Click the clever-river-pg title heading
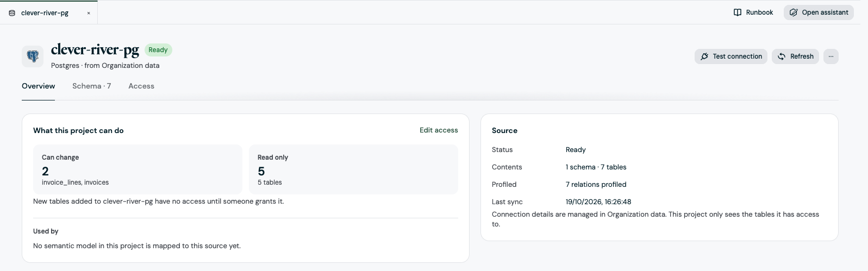 tap(95, 49)
